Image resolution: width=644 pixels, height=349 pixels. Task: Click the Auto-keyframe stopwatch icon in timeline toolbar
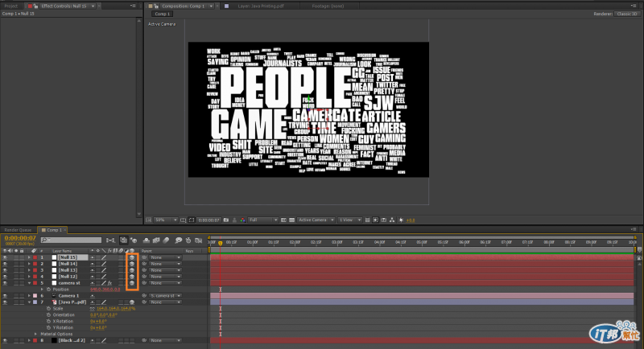coord(188,240)
